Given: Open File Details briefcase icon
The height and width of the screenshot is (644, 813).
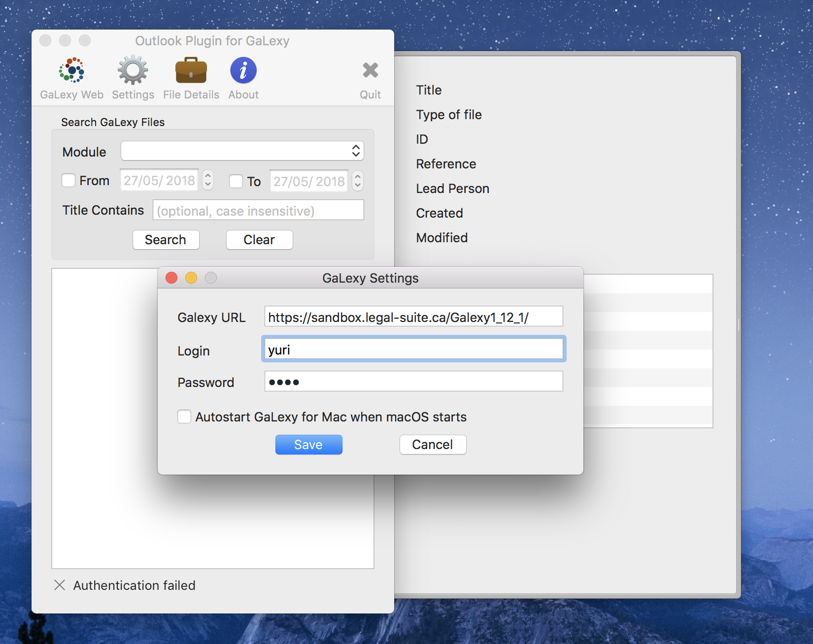Looking at the screenshot, I should (x=191, y=79).
